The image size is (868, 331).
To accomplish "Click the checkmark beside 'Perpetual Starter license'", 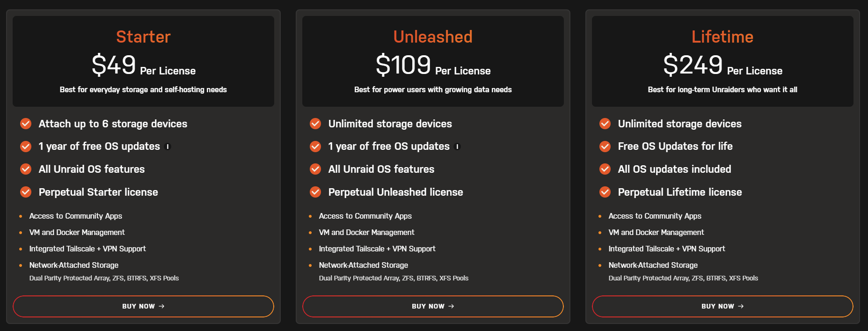I will click(25, 192).
